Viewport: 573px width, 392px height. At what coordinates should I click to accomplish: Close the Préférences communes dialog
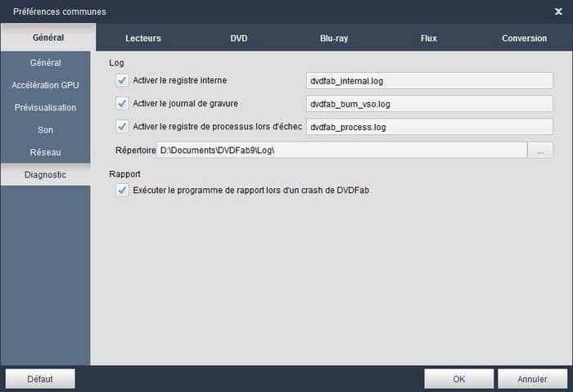click(558, 11)
